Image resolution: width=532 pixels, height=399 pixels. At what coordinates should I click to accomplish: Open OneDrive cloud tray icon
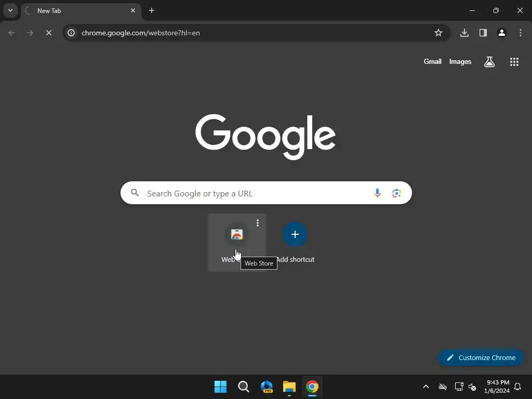click(x=443, y=387)
